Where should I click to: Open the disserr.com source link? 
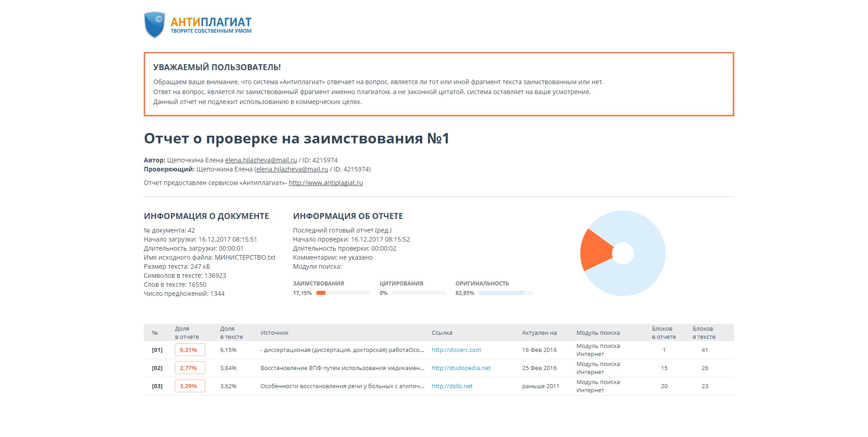tap(456, 350)
